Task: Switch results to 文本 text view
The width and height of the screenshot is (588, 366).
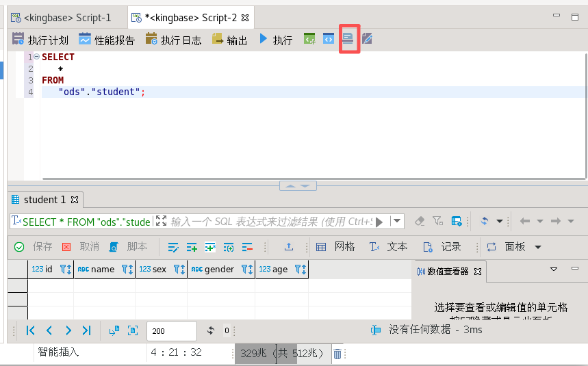Action: [388, 247]
